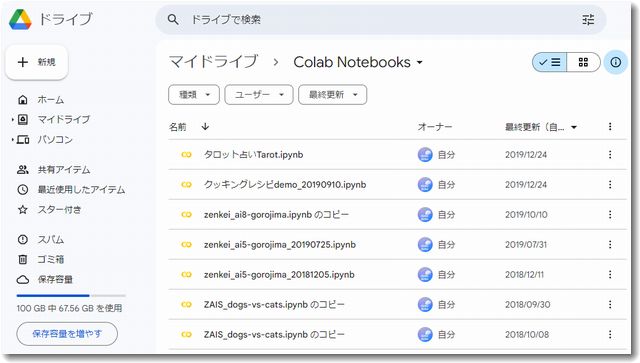Open more actions for タロット占いTarot.ipynb

610,155
